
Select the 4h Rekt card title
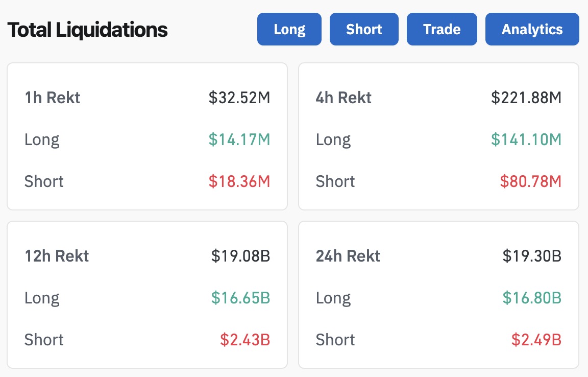(344, 98)
